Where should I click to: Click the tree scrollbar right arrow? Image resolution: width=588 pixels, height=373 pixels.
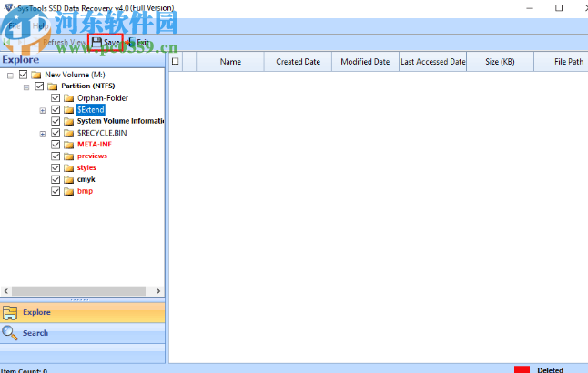click(x=158, y=291)
